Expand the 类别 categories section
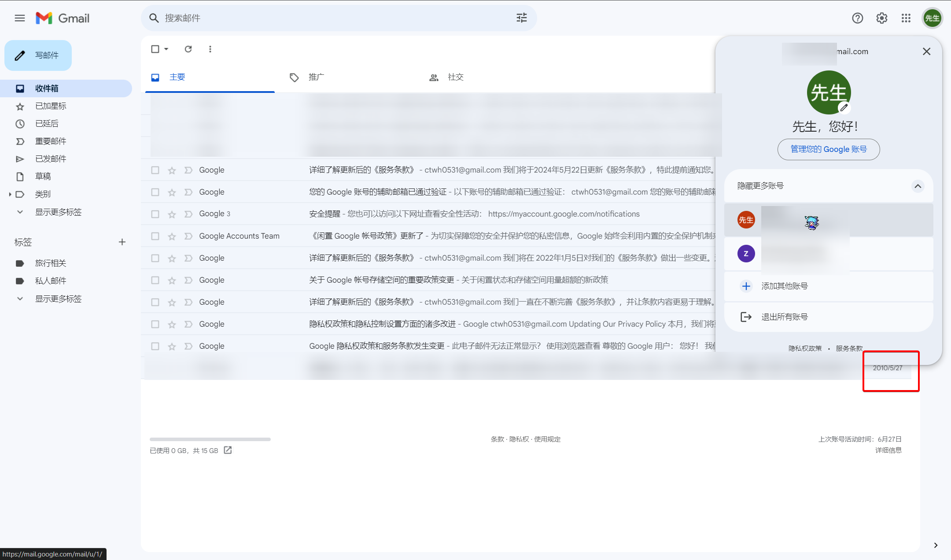This screenshot has width=951, height=560. click(10, 194)
